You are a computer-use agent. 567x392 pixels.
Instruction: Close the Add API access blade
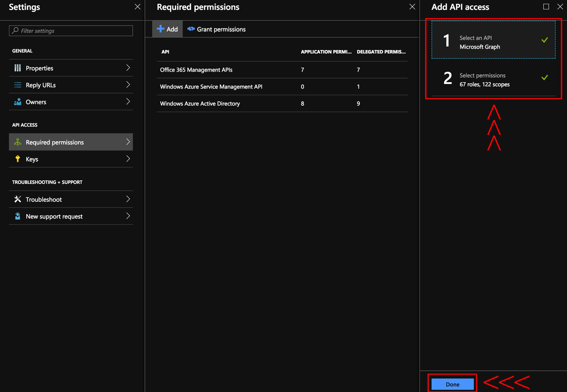560,7
